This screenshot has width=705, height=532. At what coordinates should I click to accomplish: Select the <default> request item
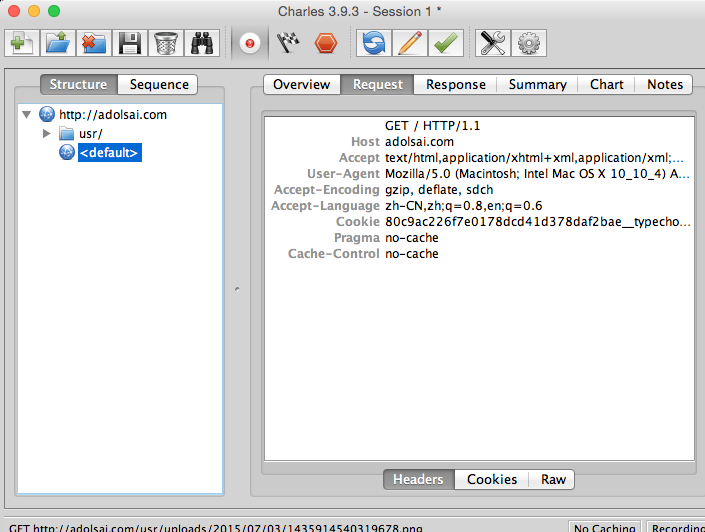110,153
